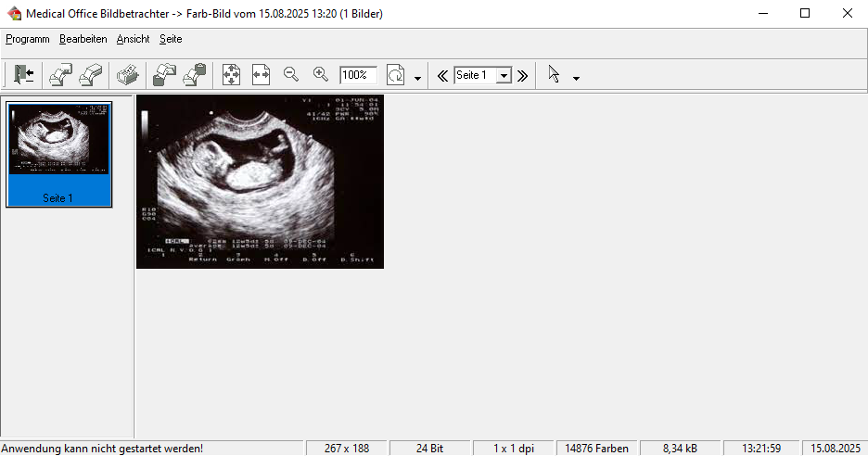Click the printer icon
The width and height of the screenshot is (868, 456).
pos(127,75)
